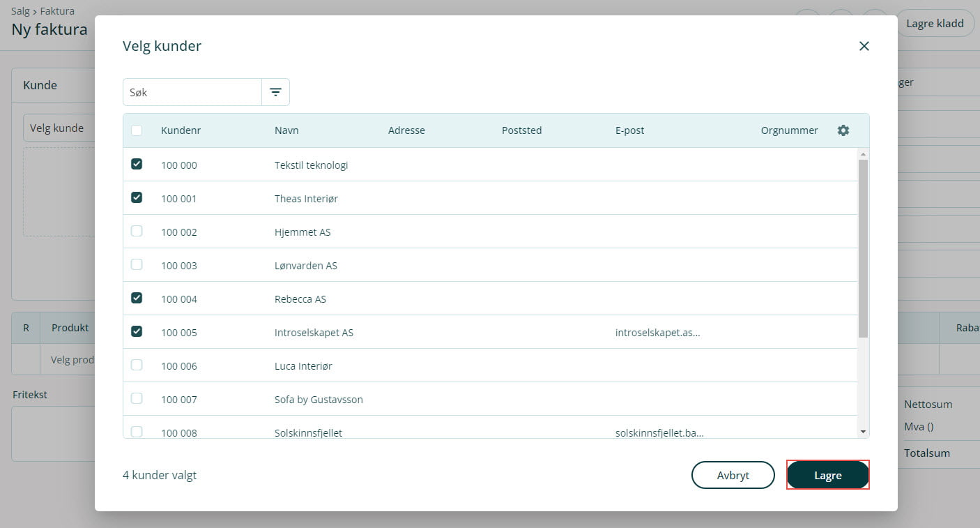Sort by the Kundenr column header
Viewport: 980px width, 528px height.
click(181, 130)
